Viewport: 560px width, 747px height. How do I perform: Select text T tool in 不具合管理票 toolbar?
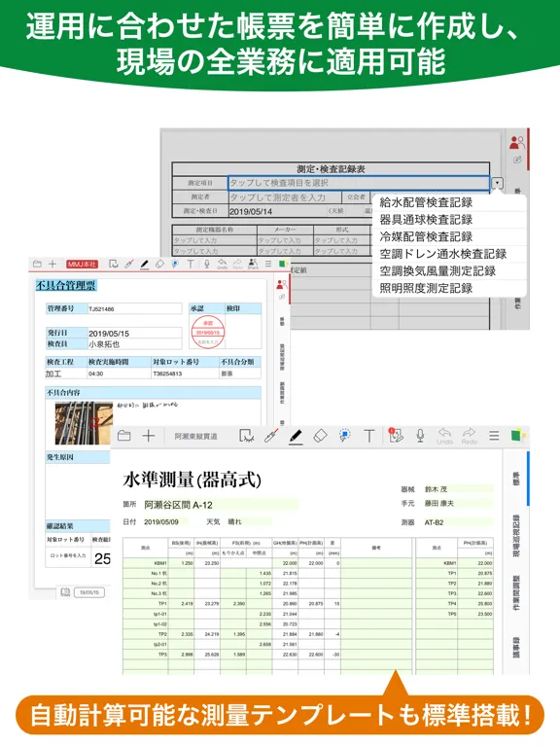pos(191,264)
